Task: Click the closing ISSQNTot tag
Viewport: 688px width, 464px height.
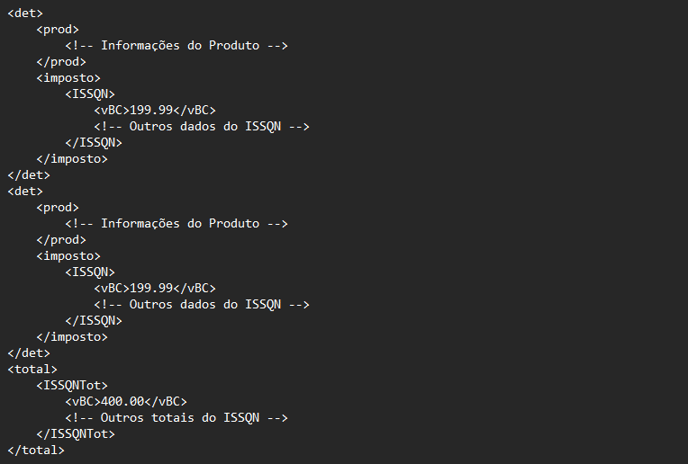Action: coord(75,434)
